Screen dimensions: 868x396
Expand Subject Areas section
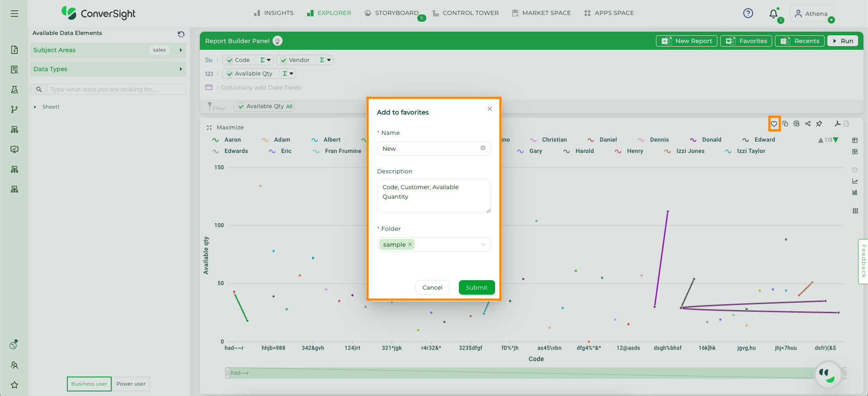tap(108, 50)
